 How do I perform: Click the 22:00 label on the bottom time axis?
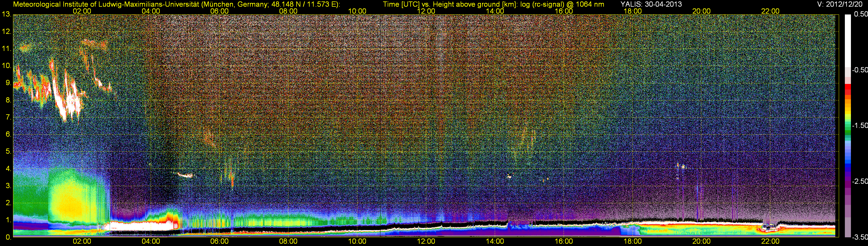[770, 241]
